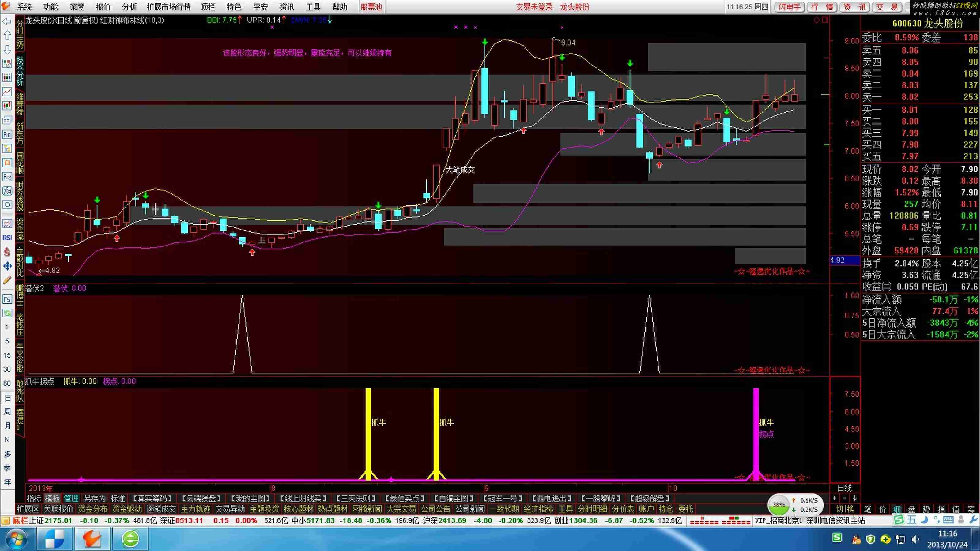This screenshot has height=551, width=980.
Task: Open the 扩展市场行情 menu
Action: (x=168, y=7)
